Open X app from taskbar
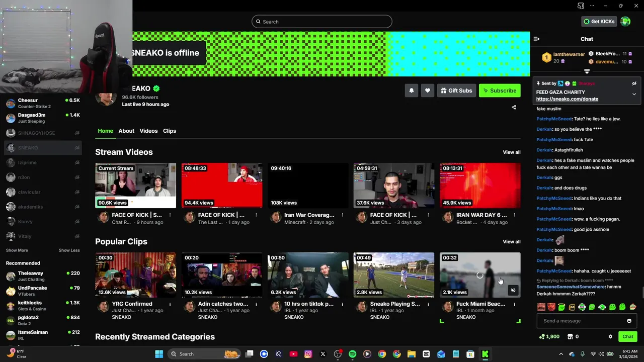The height and width of the screenshot is (362, 644). pos(323,354)
